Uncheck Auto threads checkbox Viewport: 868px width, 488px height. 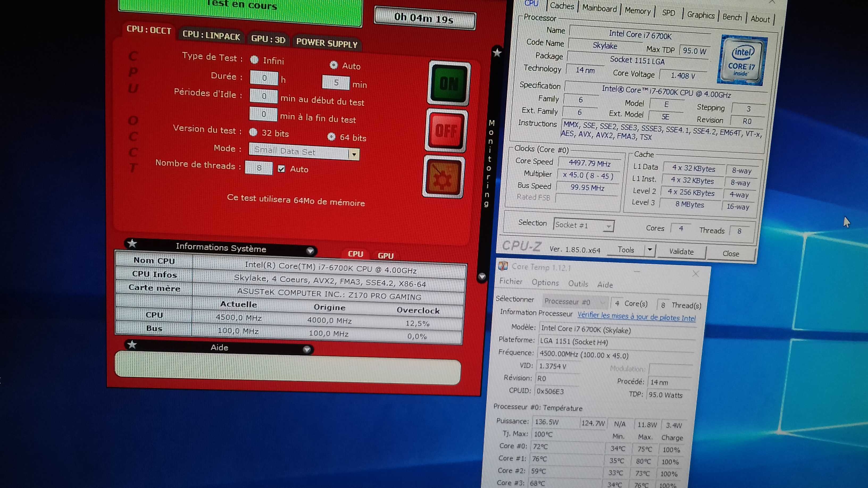pos(281,169)
